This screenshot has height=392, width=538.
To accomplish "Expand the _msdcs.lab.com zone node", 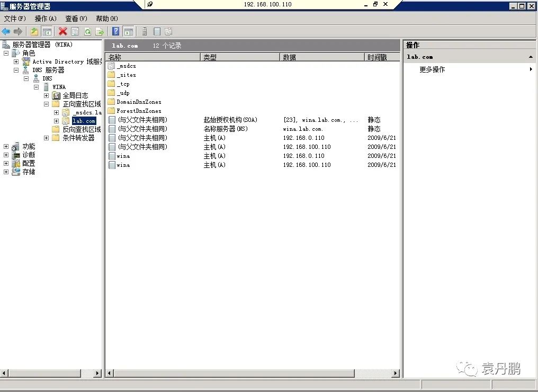I will [x=56, y=113].
